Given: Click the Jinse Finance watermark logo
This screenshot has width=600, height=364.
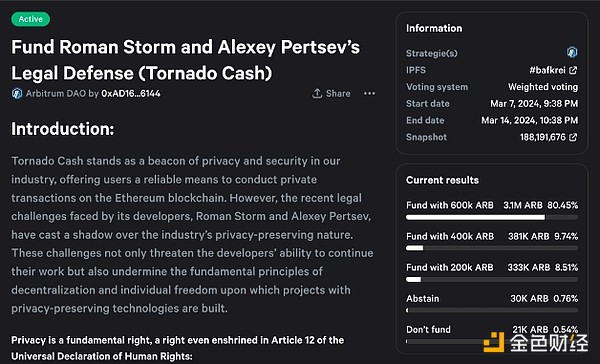Looking at the screenshot, I should 536,342.
